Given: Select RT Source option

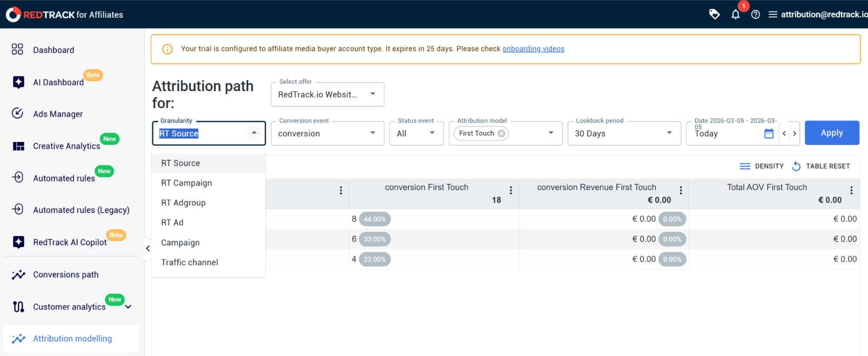Looking at the screenshot, I should [208, 163].
